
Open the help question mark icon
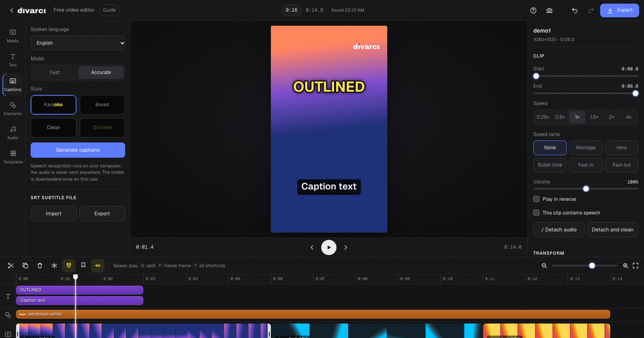[533, 10]
